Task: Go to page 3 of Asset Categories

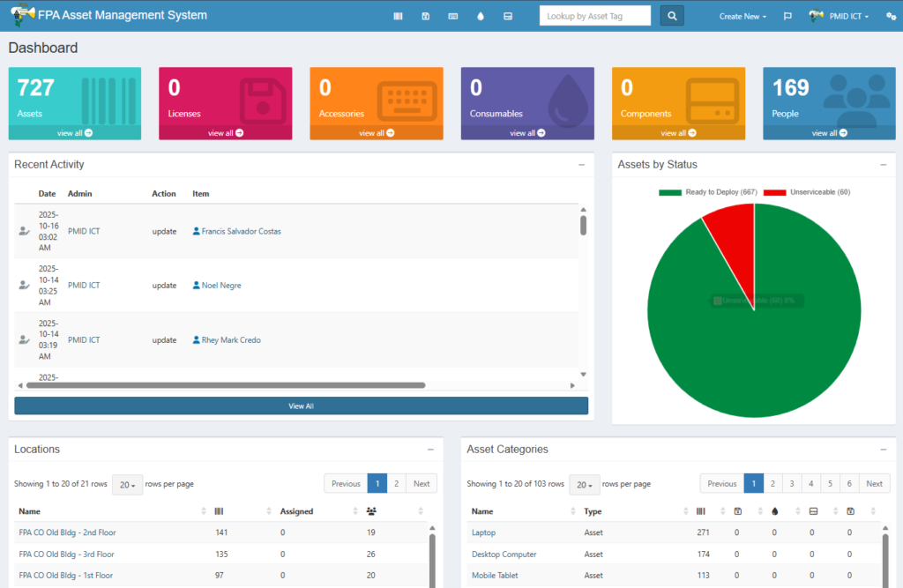Action: [792, 483]
